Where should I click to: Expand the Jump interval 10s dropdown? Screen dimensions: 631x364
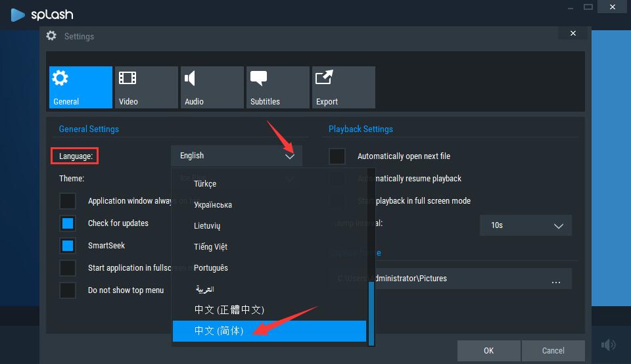(525, 225)
